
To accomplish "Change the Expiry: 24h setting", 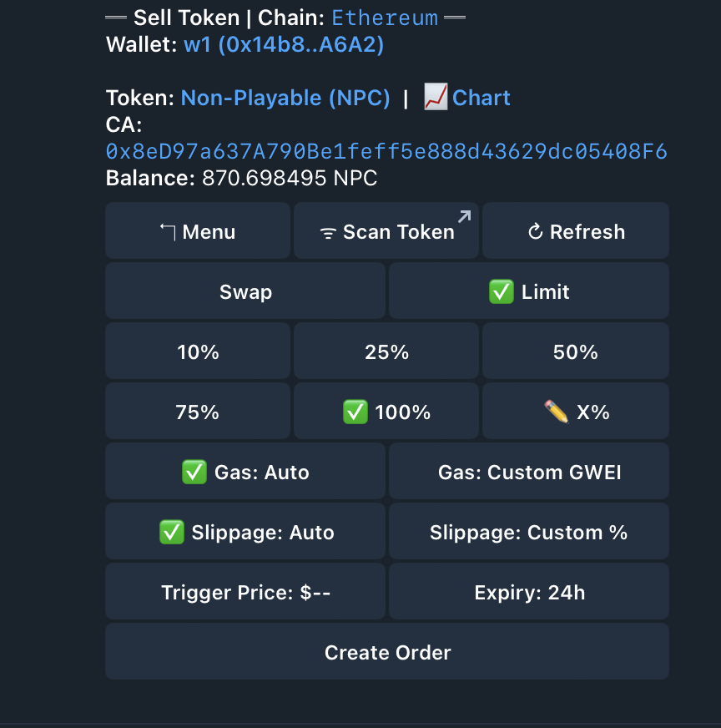I will [529, 592].
